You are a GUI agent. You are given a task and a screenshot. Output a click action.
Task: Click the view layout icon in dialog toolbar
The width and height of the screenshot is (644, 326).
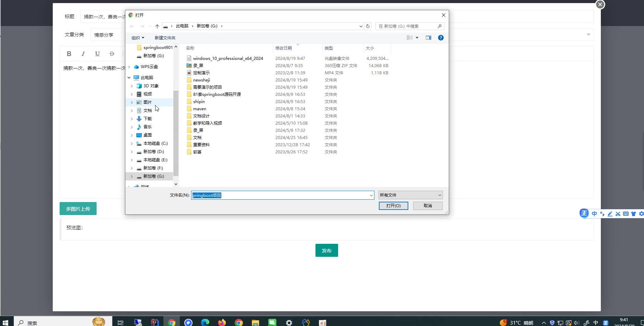pos(410,38)
